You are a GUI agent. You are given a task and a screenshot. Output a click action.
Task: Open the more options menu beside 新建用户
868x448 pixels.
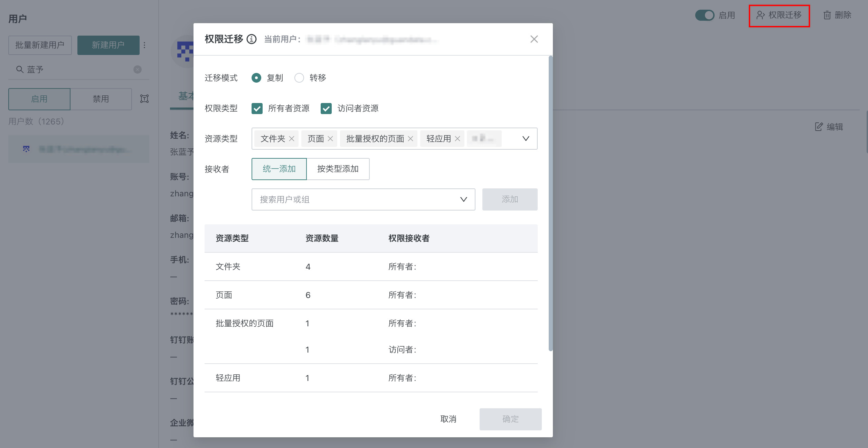(144, 45)
